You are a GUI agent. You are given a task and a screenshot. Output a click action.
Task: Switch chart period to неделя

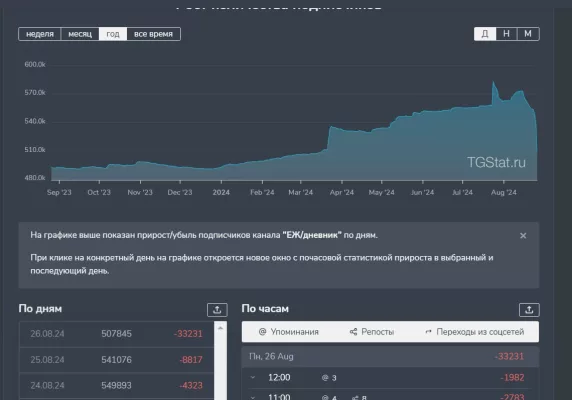point(40,34)
